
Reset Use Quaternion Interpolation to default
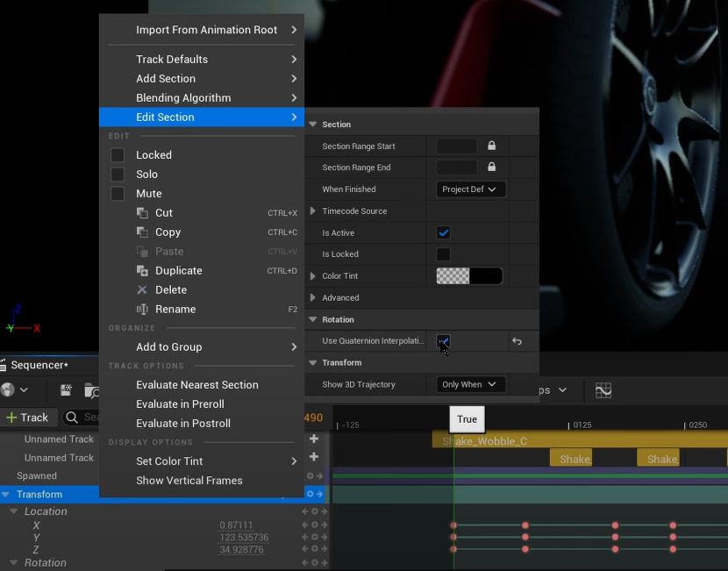click(x=517, y=341)
